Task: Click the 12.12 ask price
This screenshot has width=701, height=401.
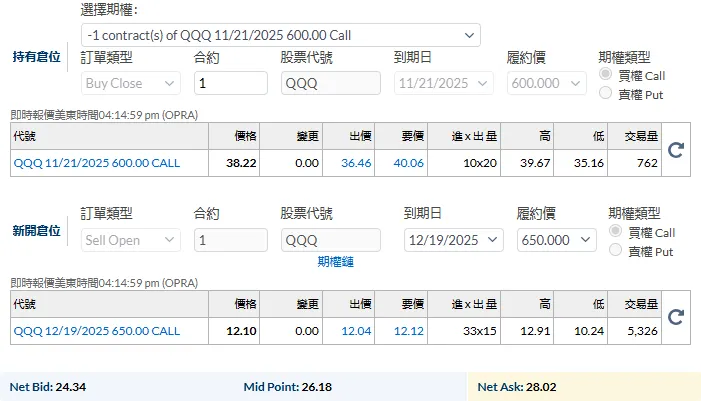Action: pos(408,331)
